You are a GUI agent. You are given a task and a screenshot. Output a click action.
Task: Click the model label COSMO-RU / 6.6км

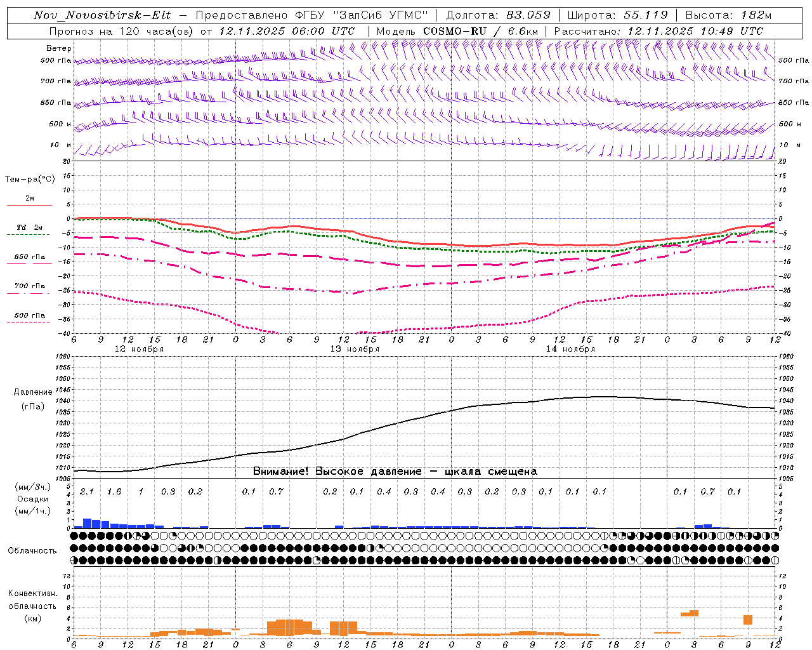click(x=481, y=31)
